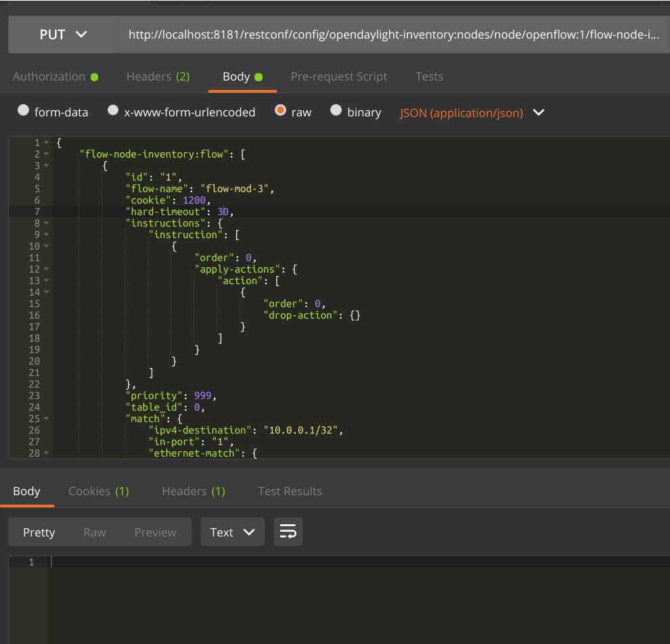The width and height of the screenshot is (670, 644).
Task: Collapse the instruction array at line 9
Action: coord(46,235)
